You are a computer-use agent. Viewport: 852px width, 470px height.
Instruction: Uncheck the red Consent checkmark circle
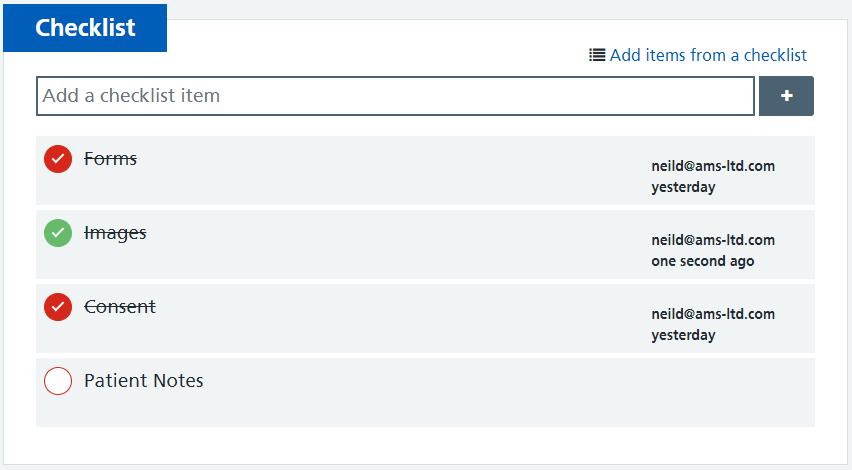pos(58,307)
